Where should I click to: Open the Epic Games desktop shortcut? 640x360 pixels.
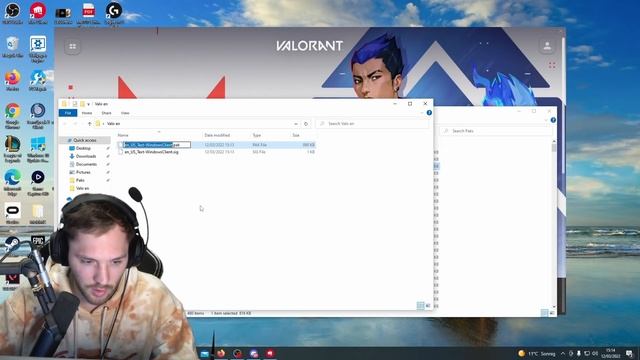pyautogui.click(x=38, y=241)
